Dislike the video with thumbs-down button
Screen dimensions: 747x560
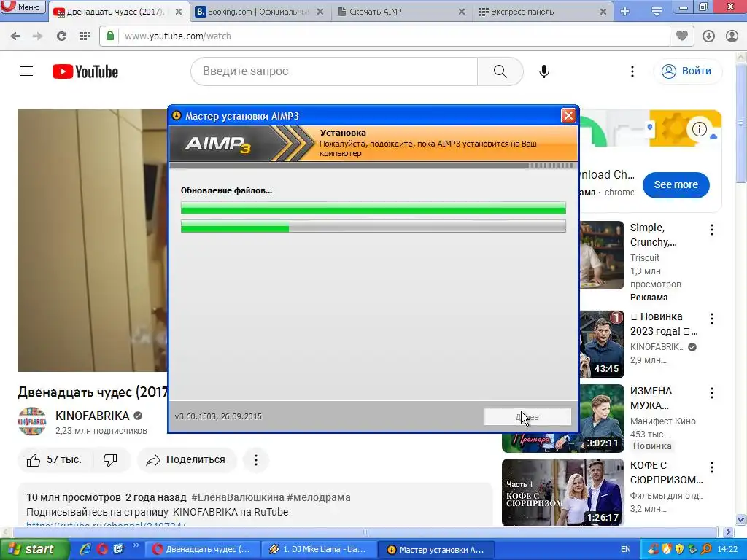tap(111, 460)
